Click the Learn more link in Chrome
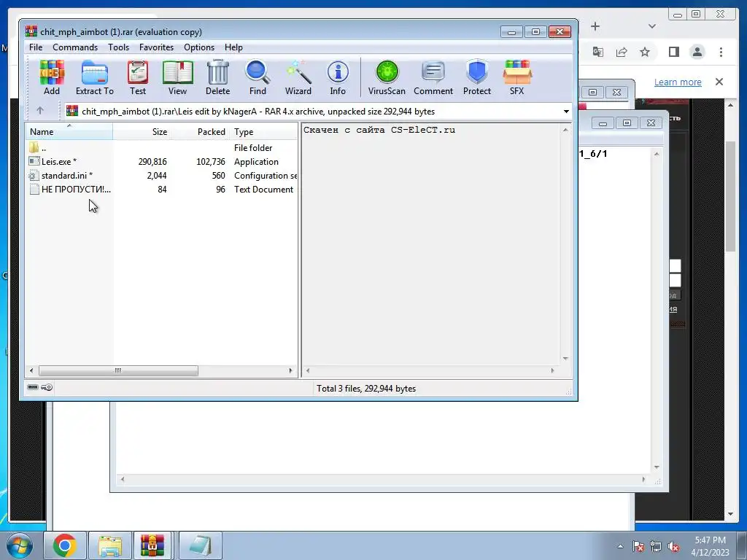The height and width of the screenshot is (560, 747). [x=678, y=82]
